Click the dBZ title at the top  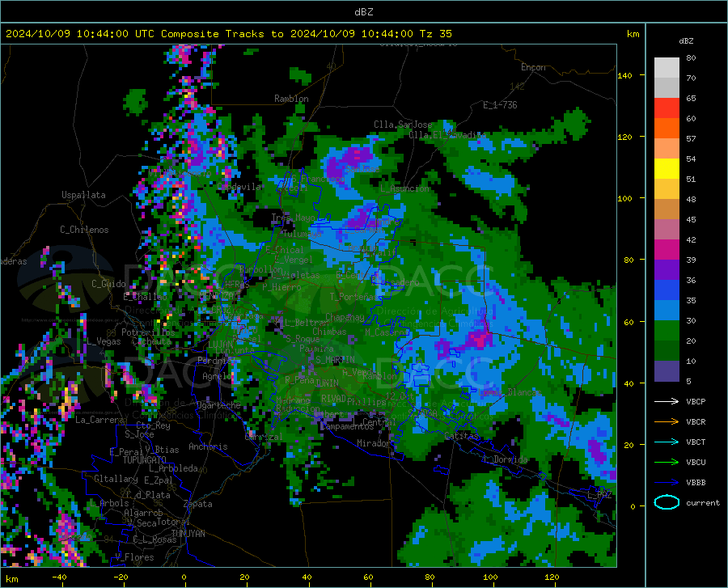click(363, 12)
